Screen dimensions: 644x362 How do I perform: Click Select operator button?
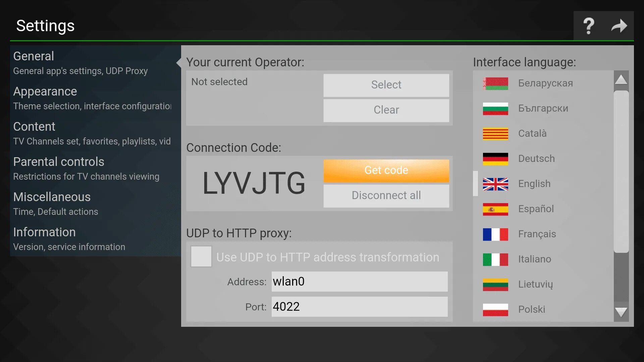[x=386, y=84]
